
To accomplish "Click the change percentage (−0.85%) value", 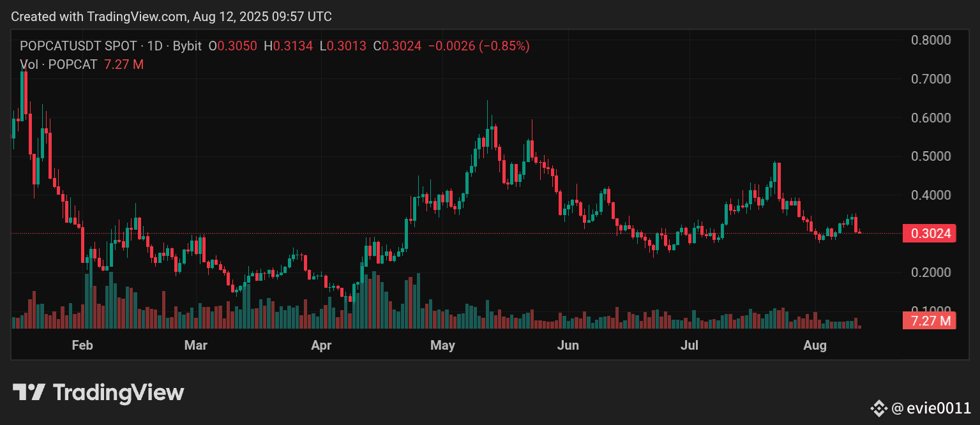I will click(x=506, y=46).
